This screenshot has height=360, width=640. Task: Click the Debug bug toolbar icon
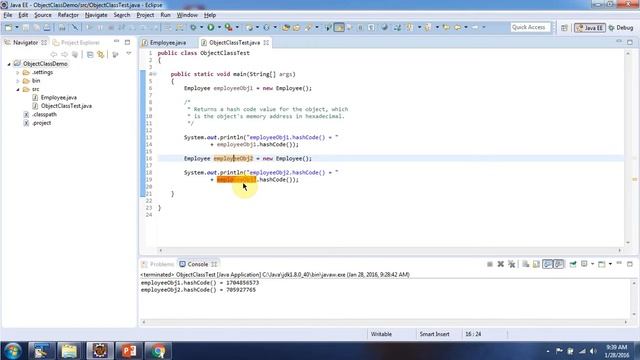tap(193, 27)
